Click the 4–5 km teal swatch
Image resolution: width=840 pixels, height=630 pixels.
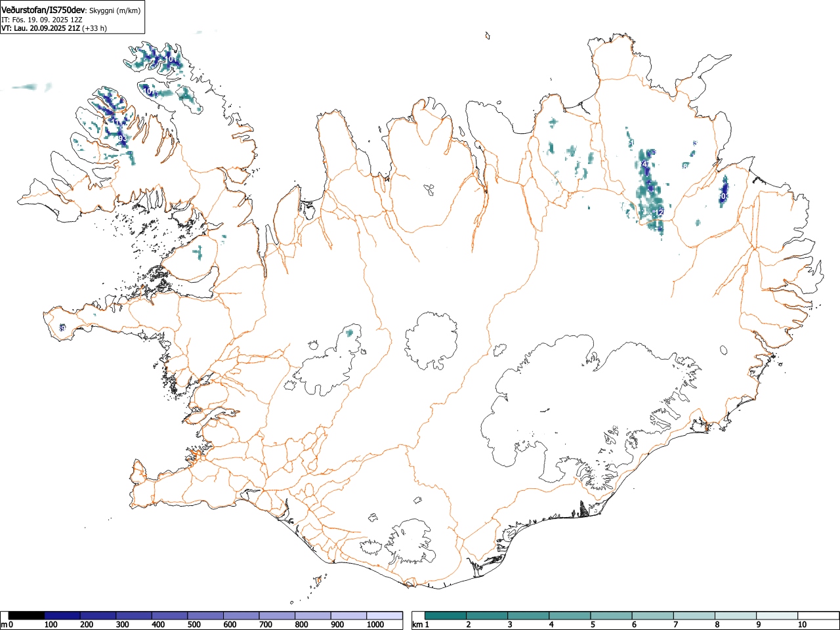(570, 616)
